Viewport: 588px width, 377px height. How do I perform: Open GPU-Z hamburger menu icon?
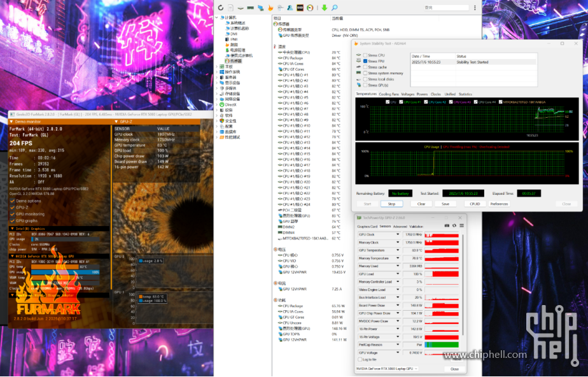tap(461, 226)
